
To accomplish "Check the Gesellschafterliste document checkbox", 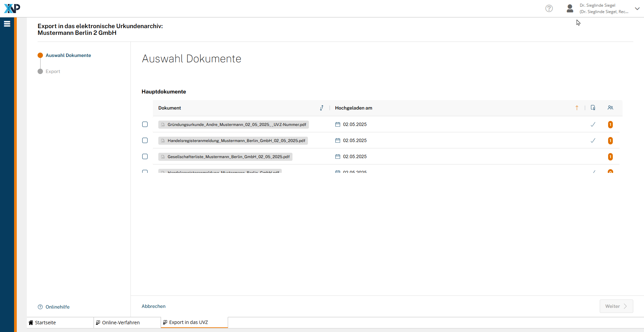I will click(x=145, y=156).
